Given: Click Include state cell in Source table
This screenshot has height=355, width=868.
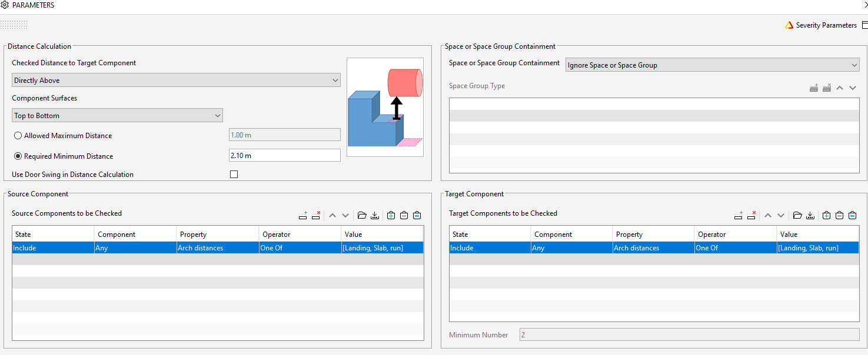Looking at the screenshot, I should (x=53, y=248).
